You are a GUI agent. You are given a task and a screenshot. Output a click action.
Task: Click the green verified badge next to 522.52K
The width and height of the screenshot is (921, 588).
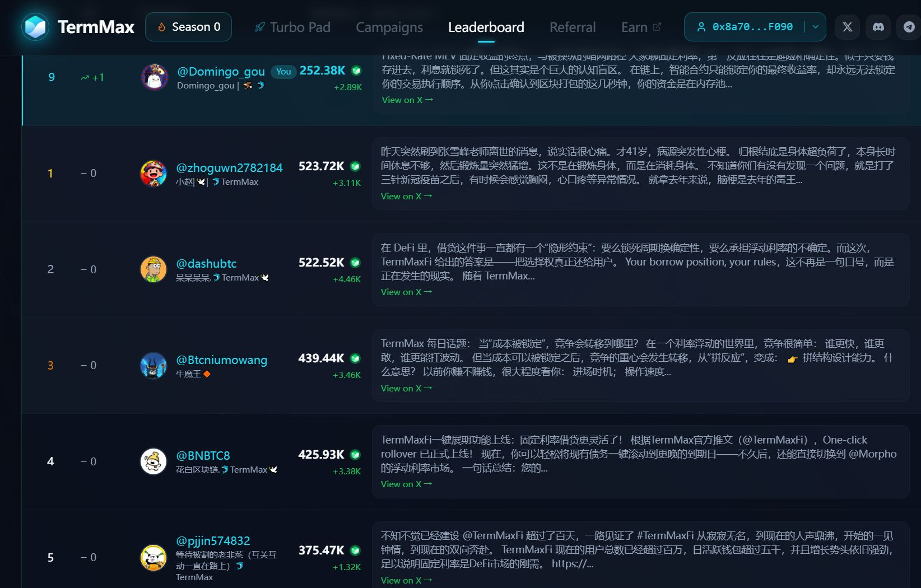[355, 262]
